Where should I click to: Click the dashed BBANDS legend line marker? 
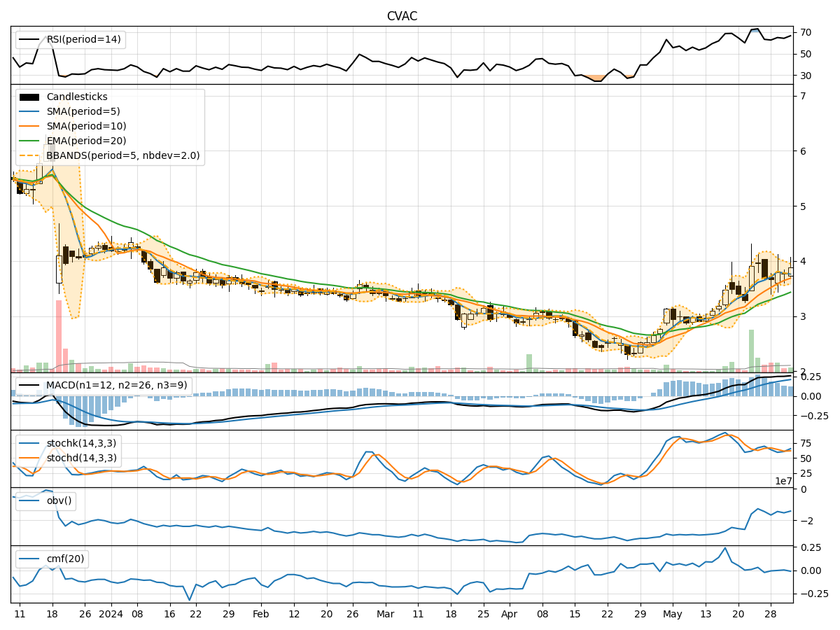[31, 156]
